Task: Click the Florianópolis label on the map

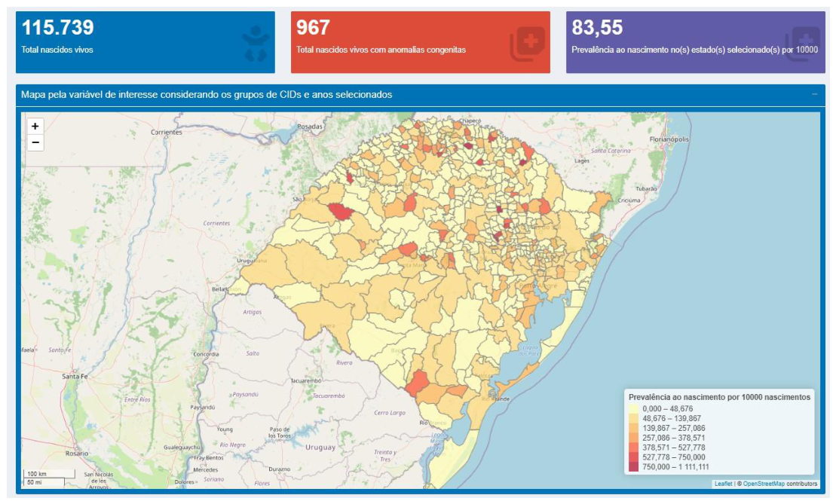Action: coord(669,139)
